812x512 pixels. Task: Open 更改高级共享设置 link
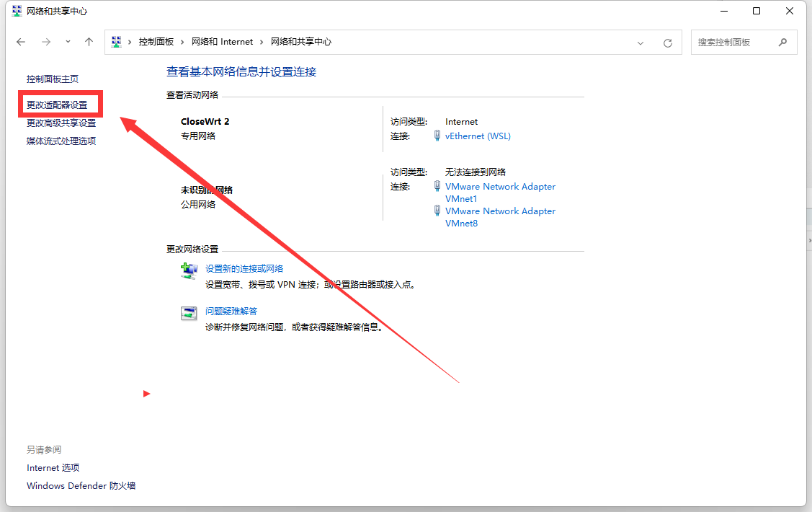point(61,123)
